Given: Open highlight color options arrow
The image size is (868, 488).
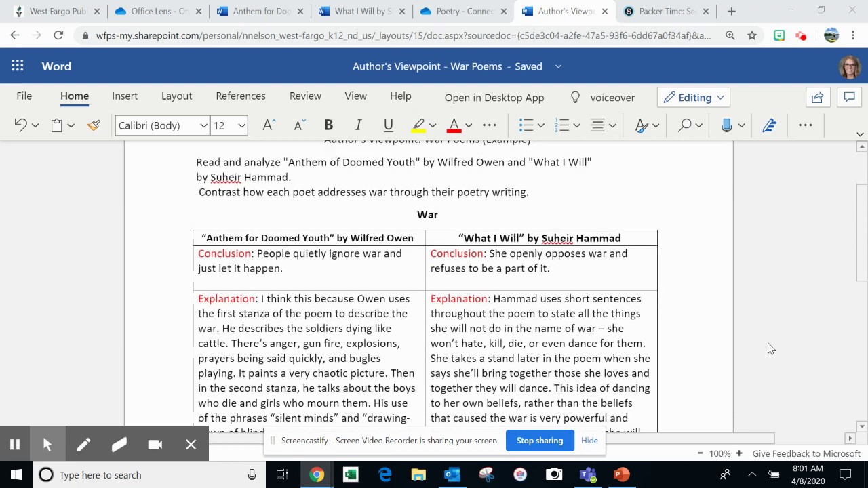Looking at the screenshot, I should click(x=433, y=125).
